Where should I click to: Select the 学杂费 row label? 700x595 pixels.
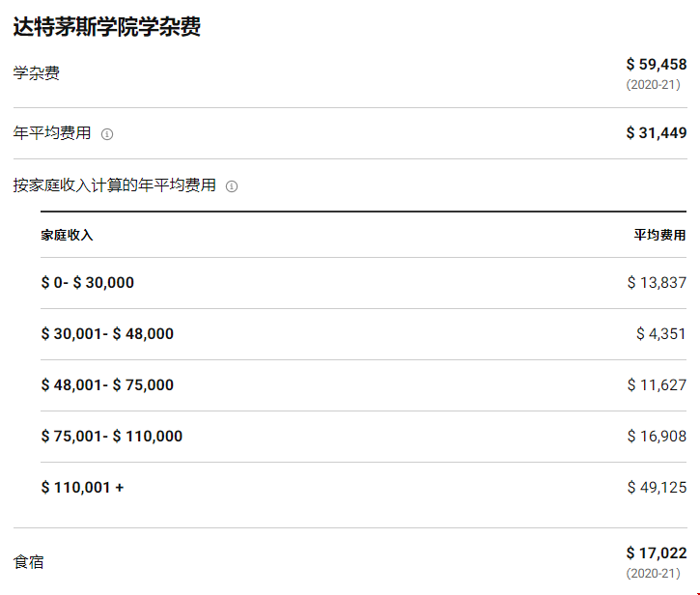coord(36,73)
